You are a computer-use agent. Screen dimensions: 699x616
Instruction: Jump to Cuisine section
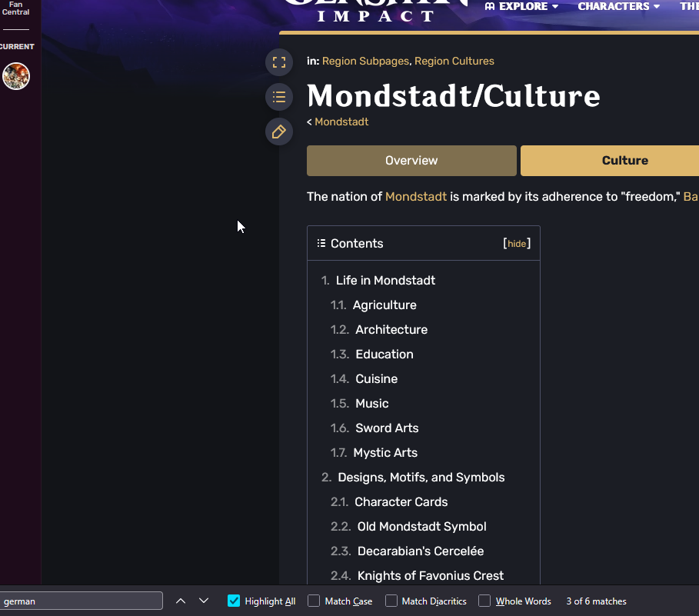pos(376,379)
